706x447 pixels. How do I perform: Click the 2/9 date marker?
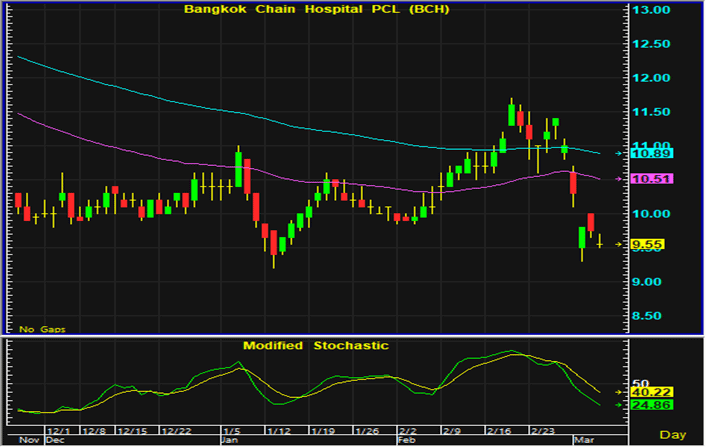pos(452,431)
